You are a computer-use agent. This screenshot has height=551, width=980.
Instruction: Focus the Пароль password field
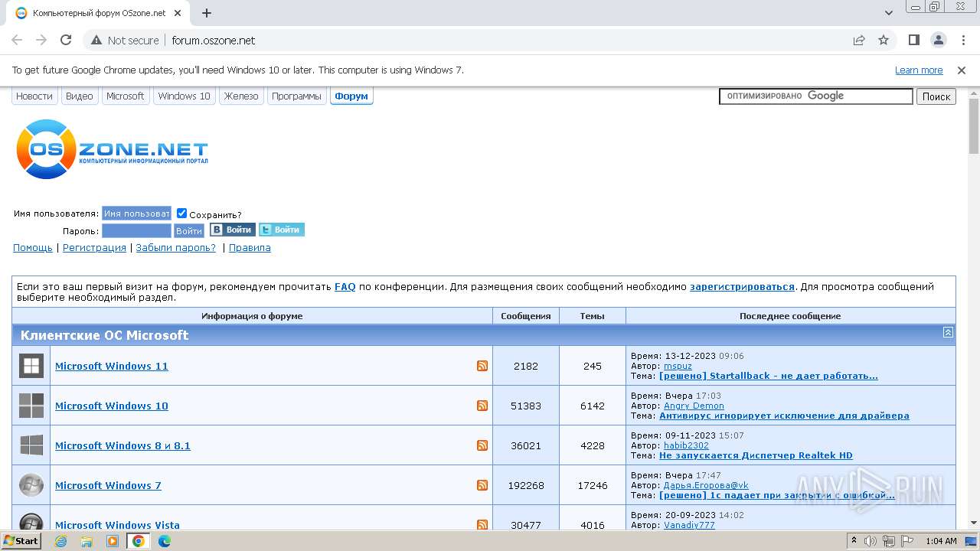click(136, 230)
